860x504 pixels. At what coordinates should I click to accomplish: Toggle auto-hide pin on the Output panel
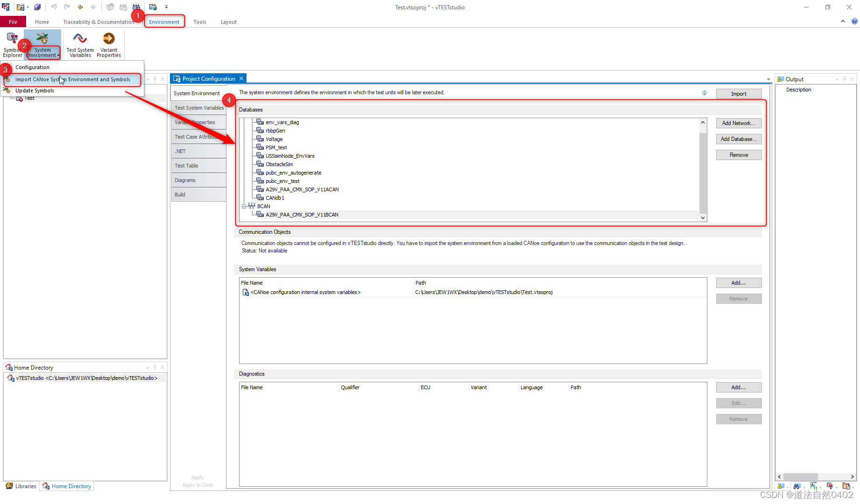844,78
